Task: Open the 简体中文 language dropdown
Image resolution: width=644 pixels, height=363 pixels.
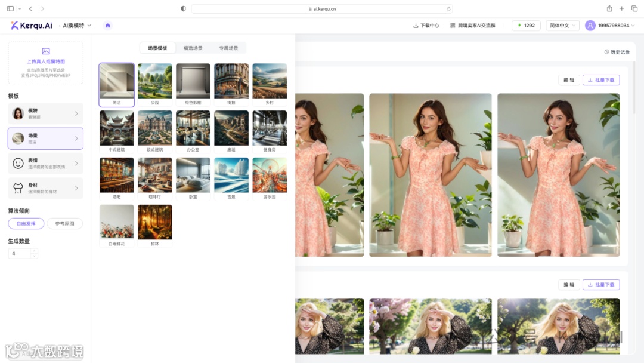Action: [562, 26]
